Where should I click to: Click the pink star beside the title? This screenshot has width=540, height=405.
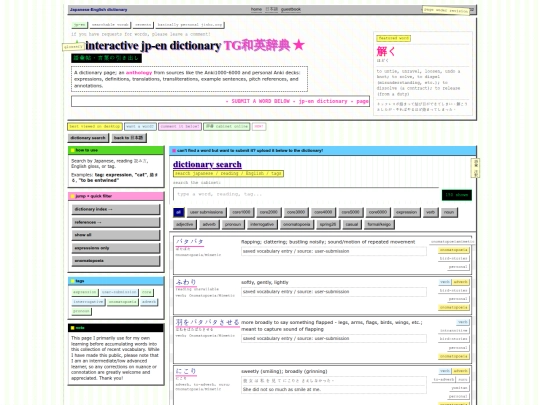[299, 45]
